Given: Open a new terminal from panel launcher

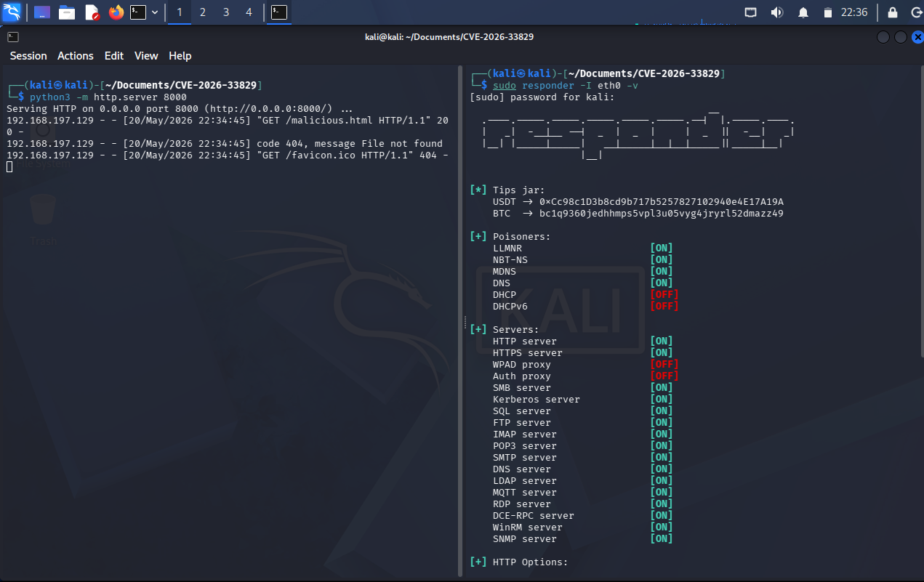Looking at the screenshot, I should [138, 12].
